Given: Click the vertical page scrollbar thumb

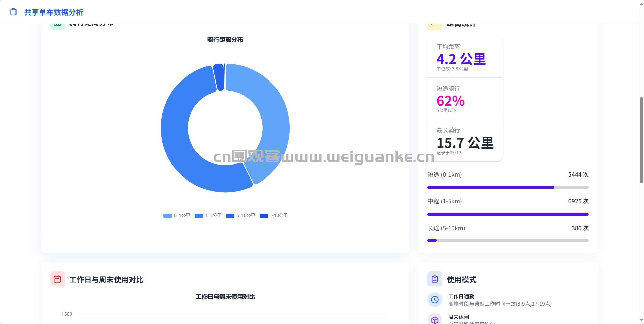Looking at the screenshot, I should (641, 140).
